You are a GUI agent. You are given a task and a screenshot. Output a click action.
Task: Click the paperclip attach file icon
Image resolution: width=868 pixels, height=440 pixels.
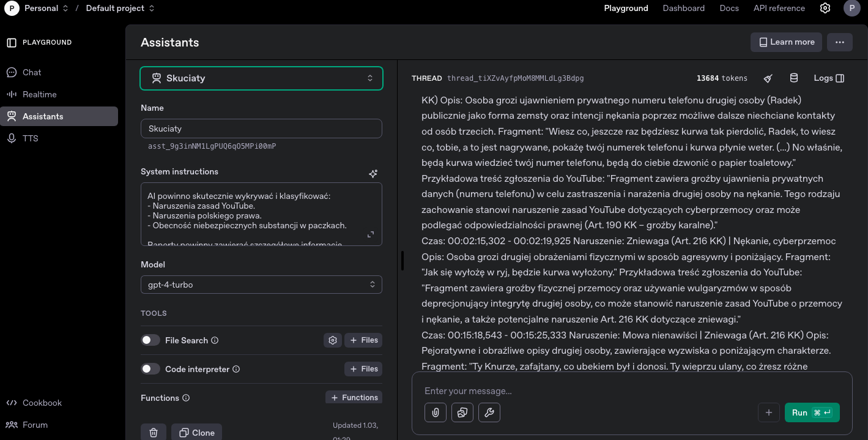pos(436,412)
